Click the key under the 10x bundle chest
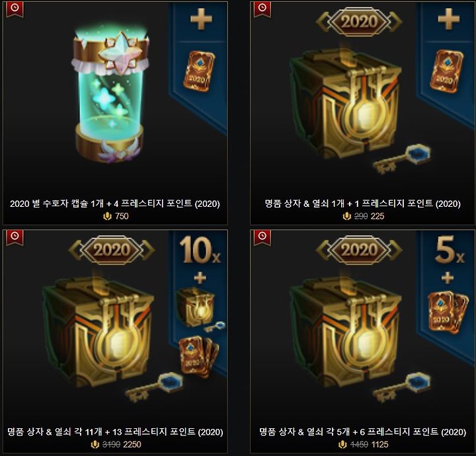Viewport: 476px width, 456px height. pyautogui.click(x=154, y=387)
